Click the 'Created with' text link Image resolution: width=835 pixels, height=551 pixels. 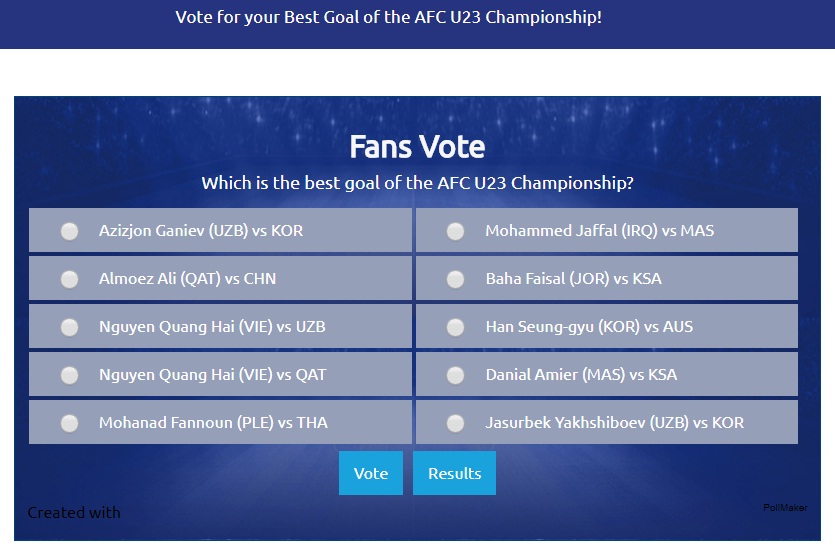pyautogui.click(x=74, y=512)
